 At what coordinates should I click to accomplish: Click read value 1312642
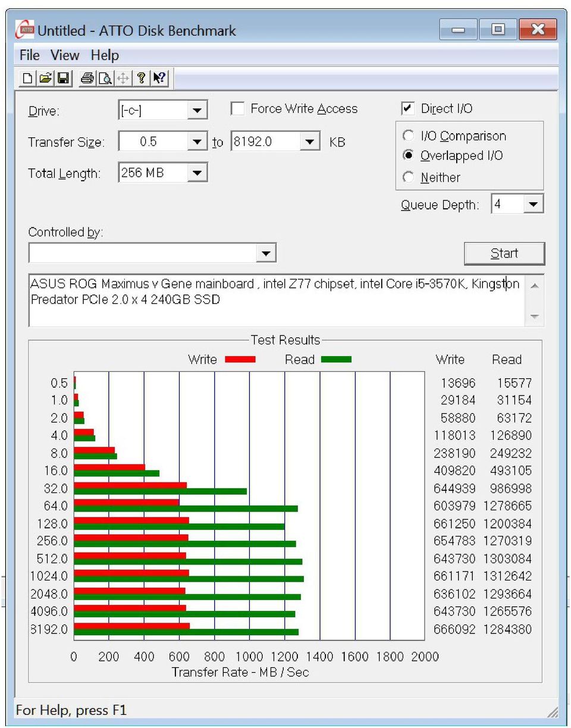pyautogui.click(x=507, y=576)
